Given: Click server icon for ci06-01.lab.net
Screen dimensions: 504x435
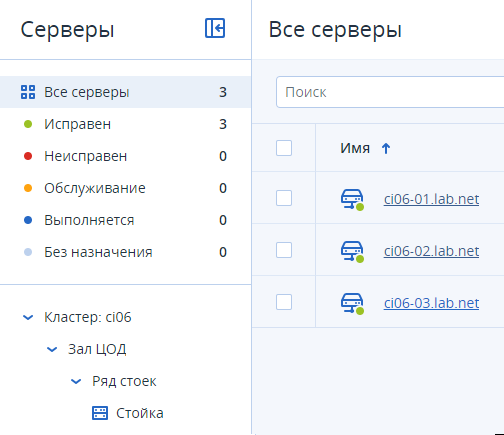Looking at the screenshot, I should (352, 199).
